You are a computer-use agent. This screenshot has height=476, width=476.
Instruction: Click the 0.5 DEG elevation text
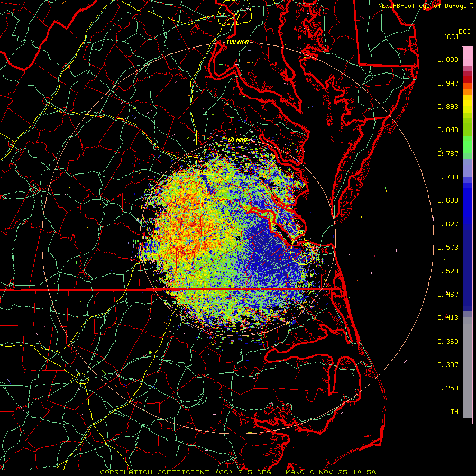(x=254, y=472)
